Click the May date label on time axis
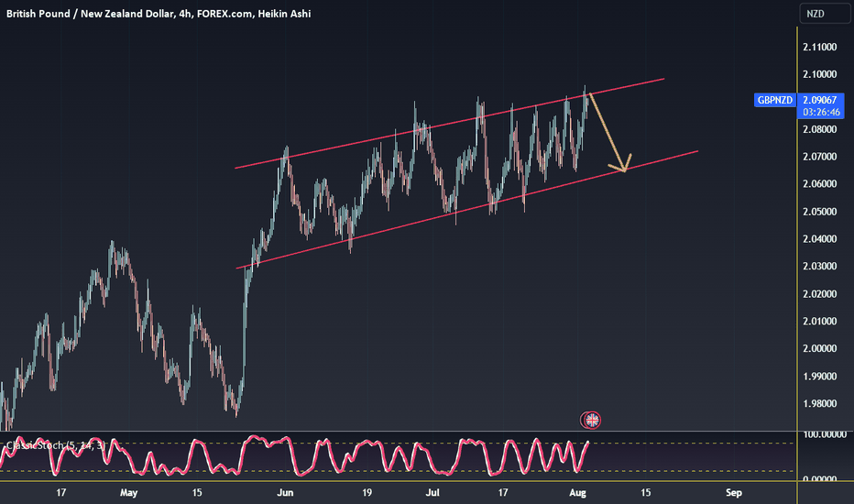The image size is (854, 504). [x=128, y=493]
